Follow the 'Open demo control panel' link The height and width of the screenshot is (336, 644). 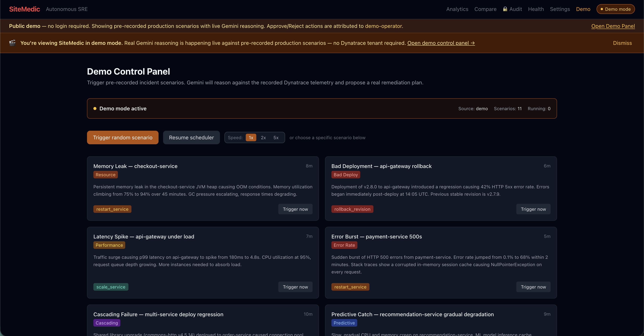click(x=441, y=43)
